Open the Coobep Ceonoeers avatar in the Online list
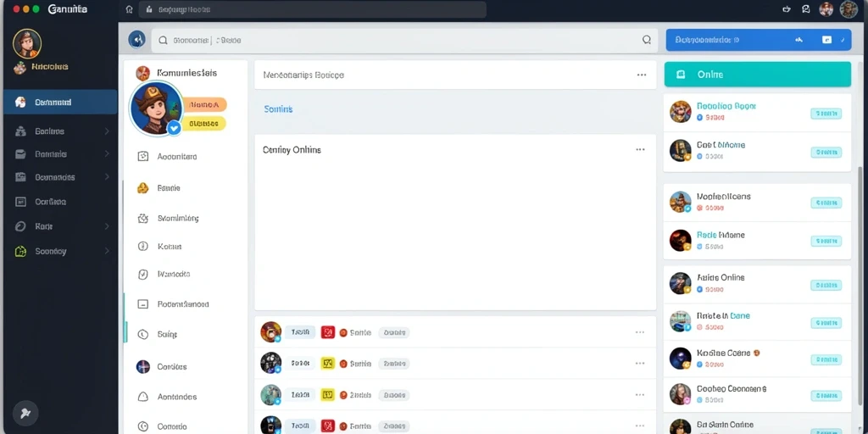 681,394
